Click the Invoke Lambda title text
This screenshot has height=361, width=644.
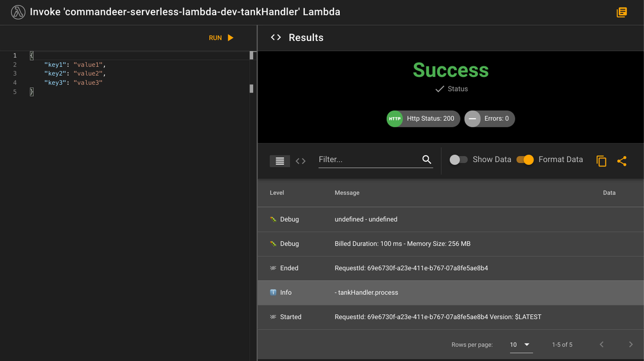pos(185,12)
